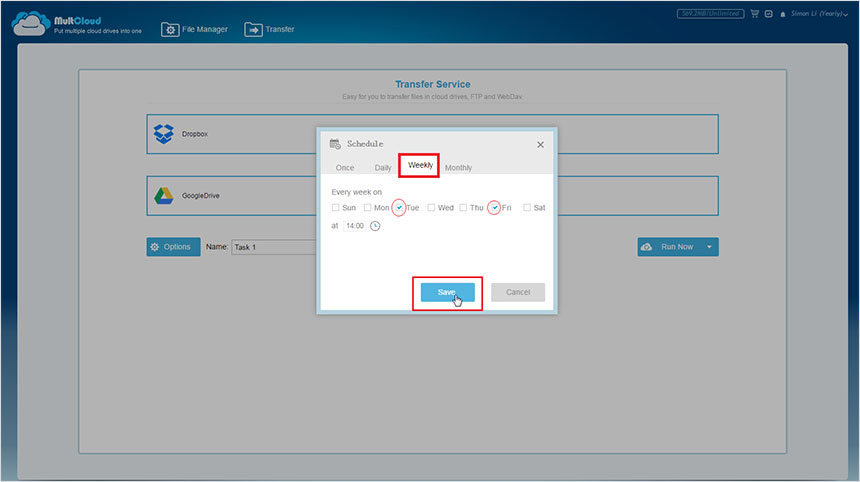Open transfer Options

pos(173,247)
